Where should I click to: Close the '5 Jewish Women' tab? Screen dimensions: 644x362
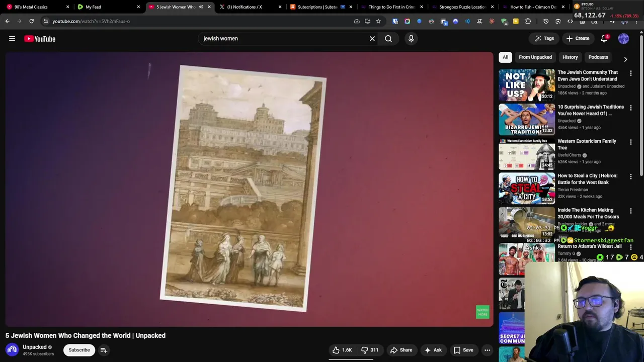[x=209, y=7]
